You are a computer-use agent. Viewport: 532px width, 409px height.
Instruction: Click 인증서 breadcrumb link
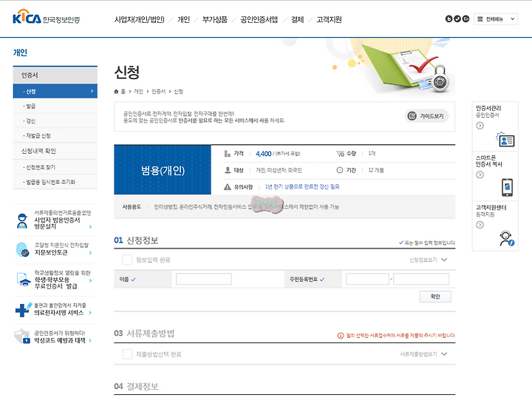(158, 92)
